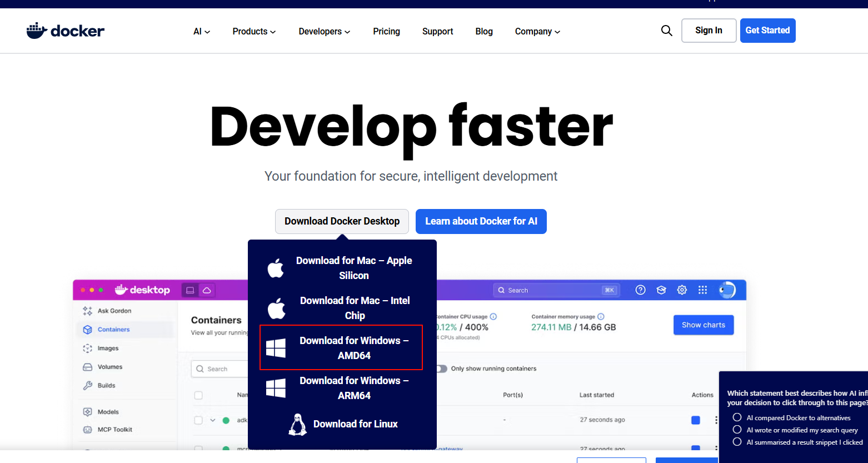Select 'AI wrote or modified my search query' option
Image resolution: width=868 pixels, height=463 pixels.
(737, 430)
